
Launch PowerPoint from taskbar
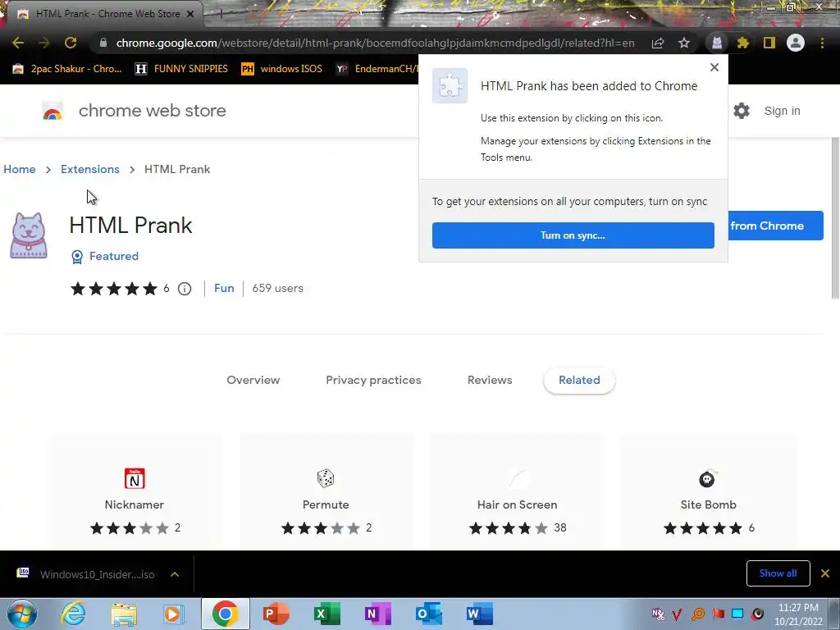(276, 614)
